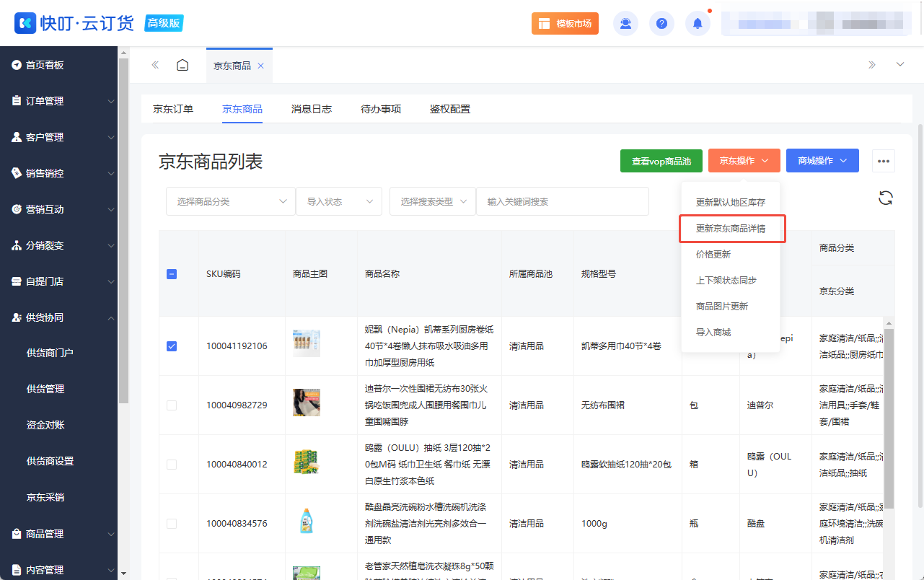Select 更新京东商品详情 menu item
This screenshot has width=924, height=580.
pos(731,229)
